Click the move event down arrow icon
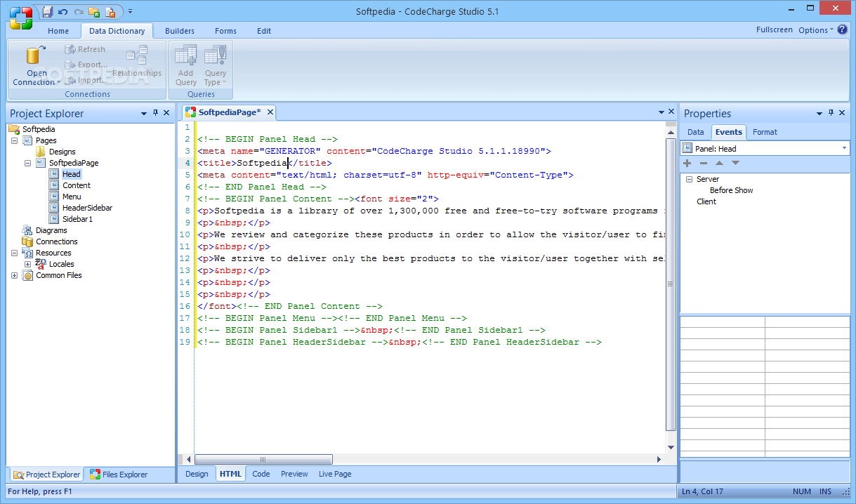856x504 pixels. point(735,163)
